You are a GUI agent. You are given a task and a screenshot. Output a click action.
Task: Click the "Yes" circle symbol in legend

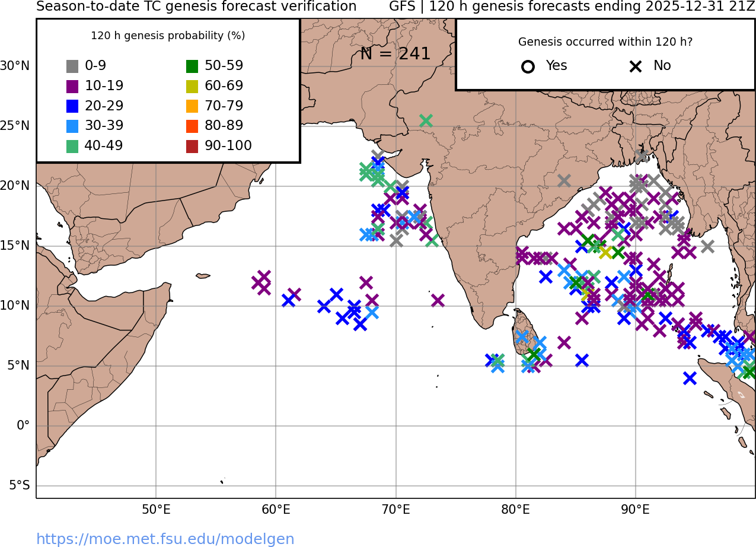click(528, 66)
